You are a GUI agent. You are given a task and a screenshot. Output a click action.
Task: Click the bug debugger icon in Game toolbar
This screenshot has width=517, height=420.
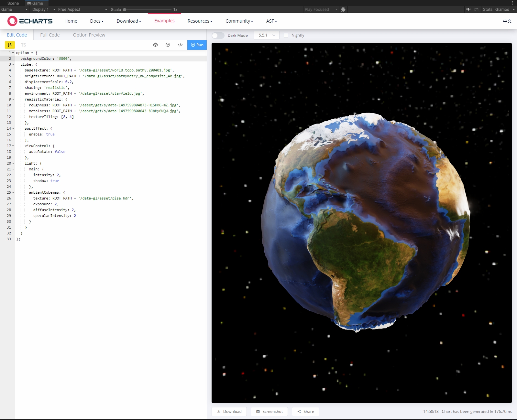343,9
